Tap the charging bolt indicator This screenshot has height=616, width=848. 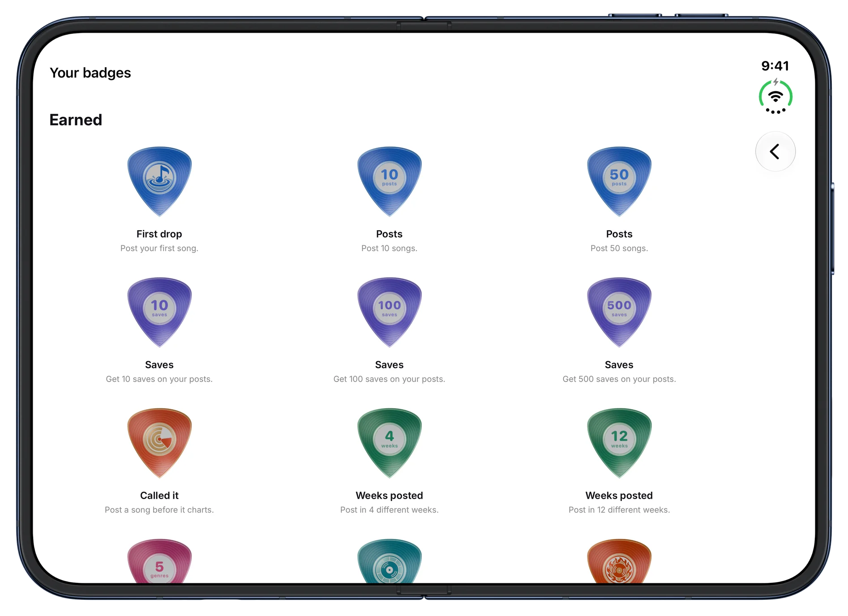point(776,82)
